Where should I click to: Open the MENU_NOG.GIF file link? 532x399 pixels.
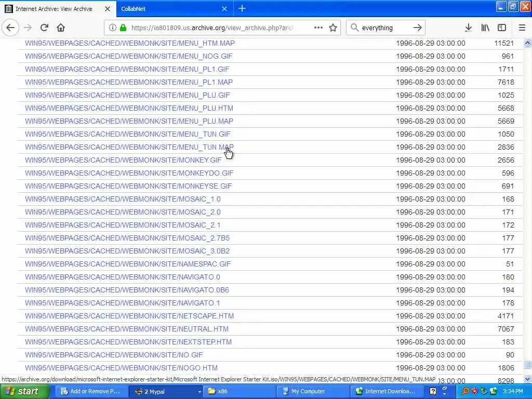point(129,56)
